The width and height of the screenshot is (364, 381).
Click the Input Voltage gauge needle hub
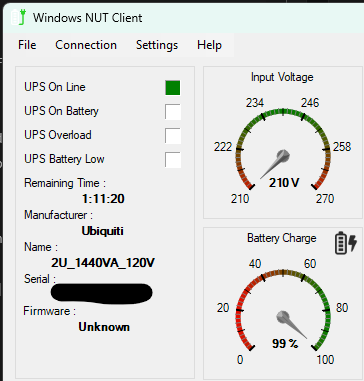(x=283, y=156)
